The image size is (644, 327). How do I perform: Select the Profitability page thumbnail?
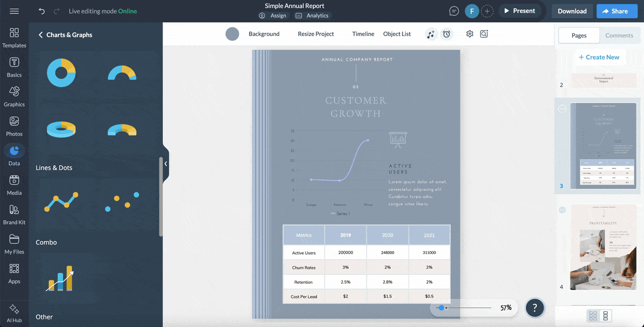(x=603, y=246)
